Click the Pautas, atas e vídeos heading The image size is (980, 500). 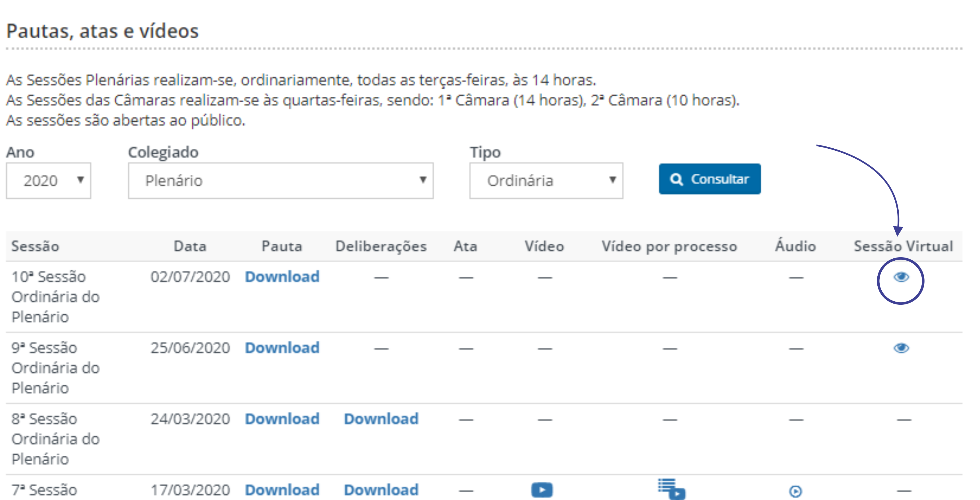tap(102, 31)
